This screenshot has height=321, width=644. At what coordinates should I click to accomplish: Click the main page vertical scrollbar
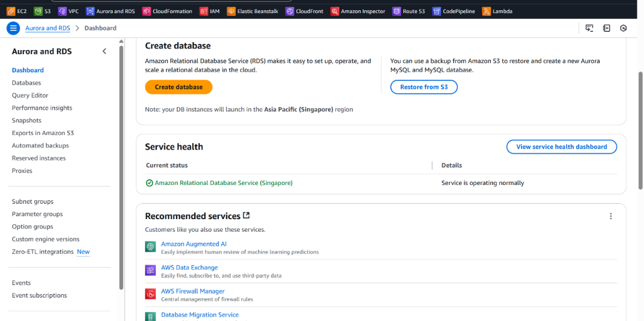coord(641,131)
